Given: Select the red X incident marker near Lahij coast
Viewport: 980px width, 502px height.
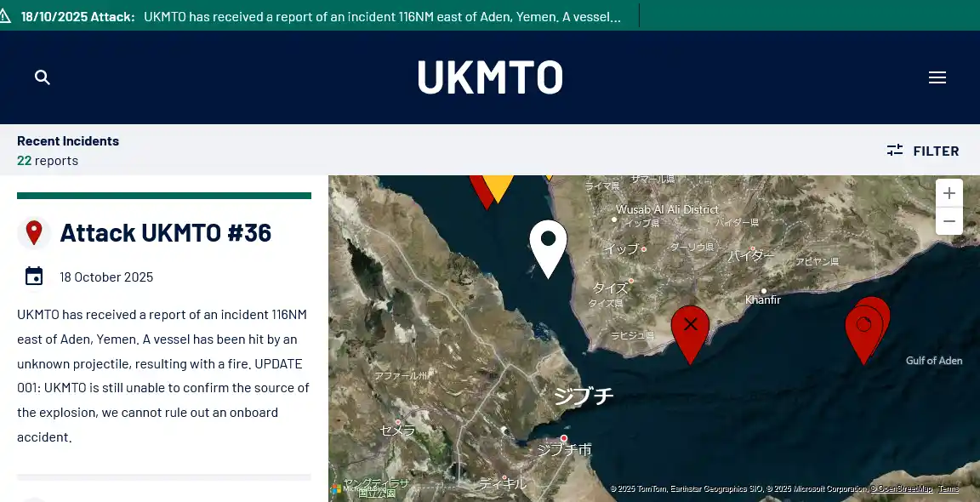Looking at the screenshot, I should point(690,323).
